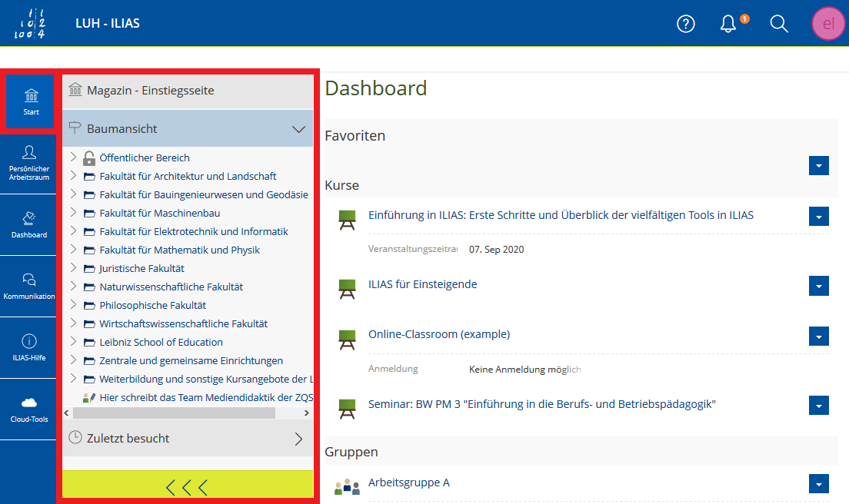The height and width of the screenshot is (504, 849).
Task: Expand Fakultät für Maschinenbau node
Action: (73, 213)
